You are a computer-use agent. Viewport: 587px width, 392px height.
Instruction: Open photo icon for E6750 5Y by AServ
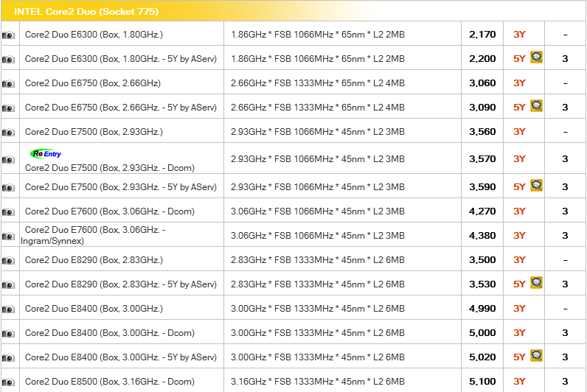(9, 108)
